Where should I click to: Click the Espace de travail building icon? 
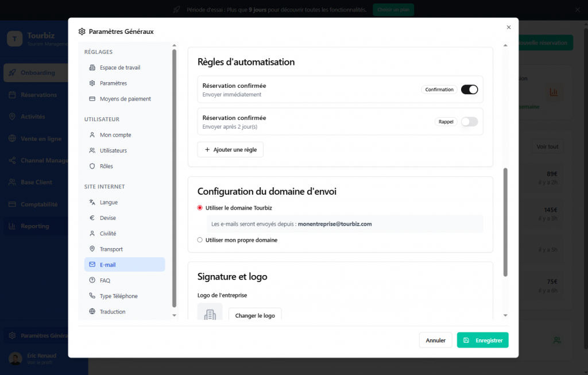92,68
